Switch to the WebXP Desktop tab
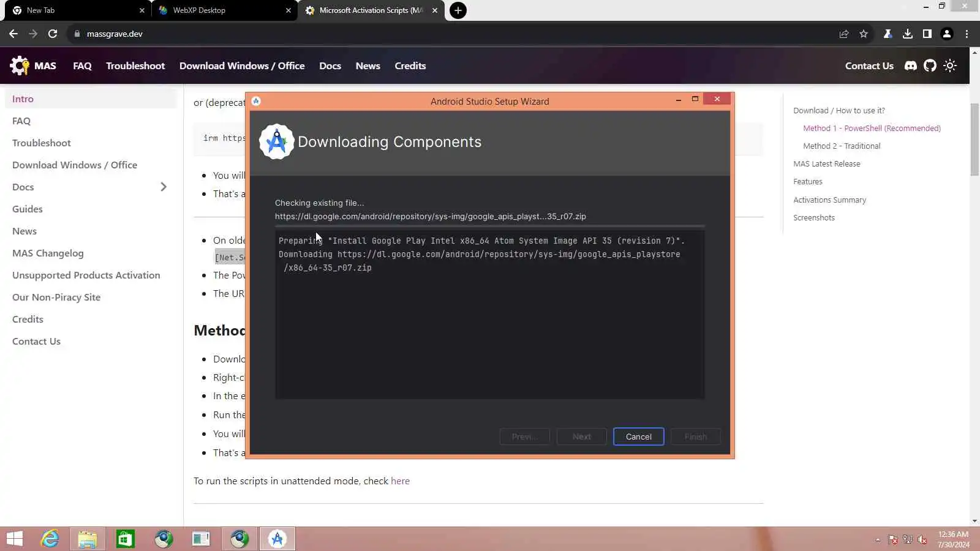 (224, 10)
